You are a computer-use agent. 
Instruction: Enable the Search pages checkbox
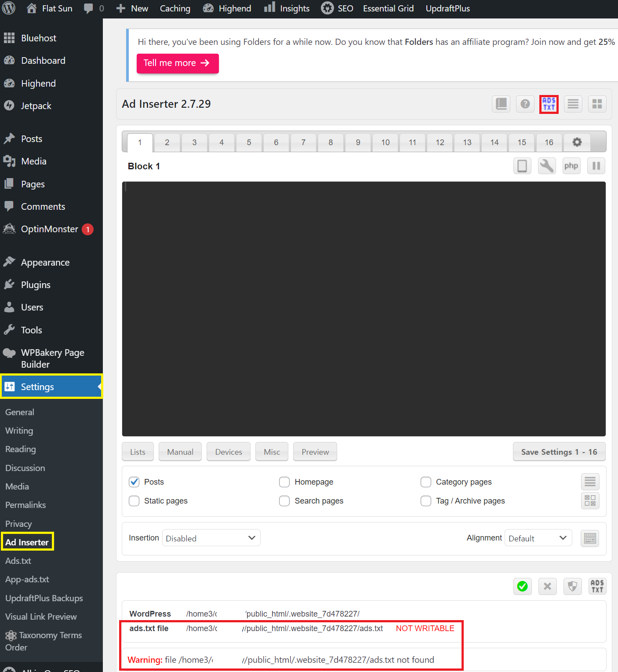pos(284,501)
